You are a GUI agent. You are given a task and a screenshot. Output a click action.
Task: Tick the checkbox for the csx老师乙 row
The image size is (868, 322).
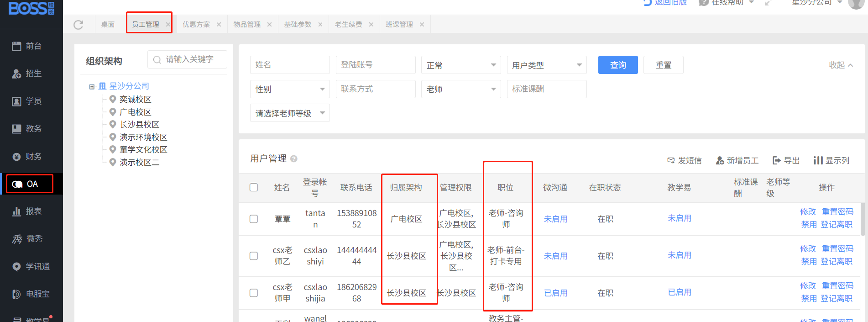point(254,256)
